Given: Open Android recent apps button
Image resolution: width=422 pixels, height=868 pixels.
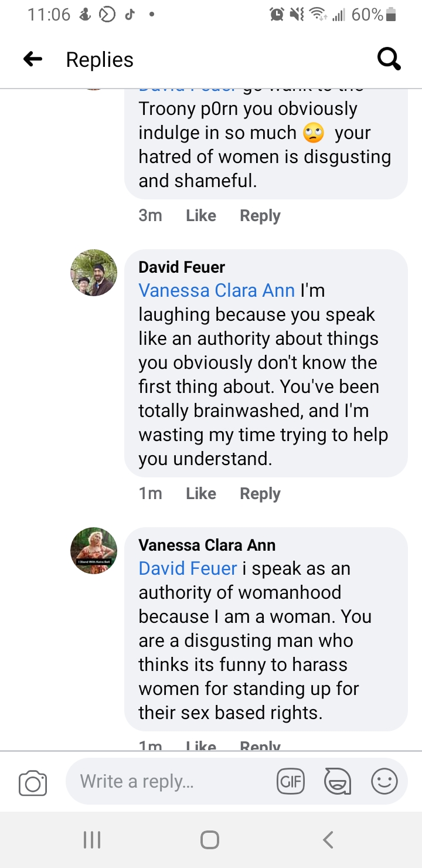Looking at the screenshot, I should (92, 840).
